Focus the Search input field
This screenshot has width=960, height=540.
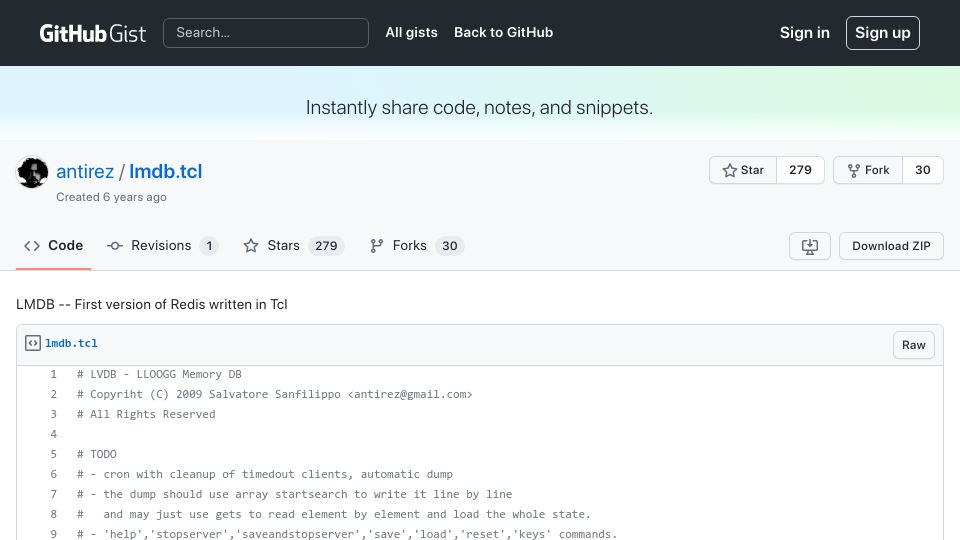[x=266, y=33]
